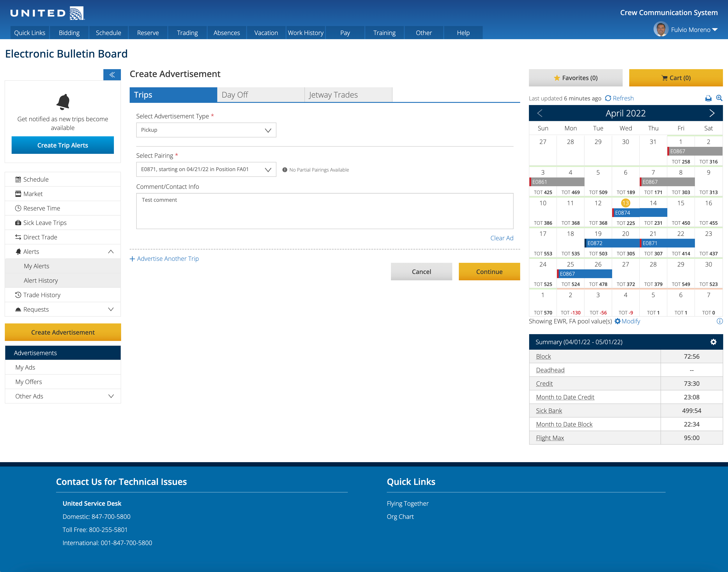Open the Select Pairing dropdown

[x=206, y=169]
